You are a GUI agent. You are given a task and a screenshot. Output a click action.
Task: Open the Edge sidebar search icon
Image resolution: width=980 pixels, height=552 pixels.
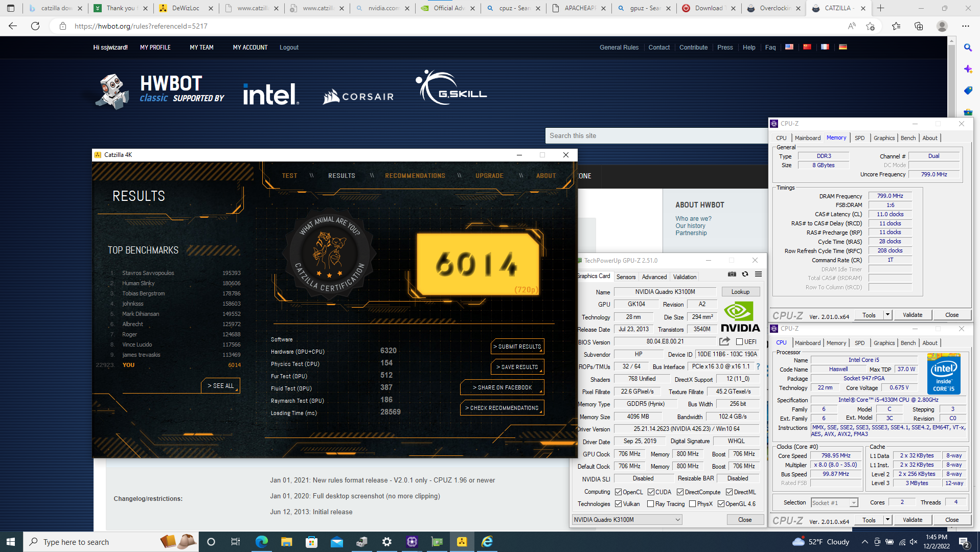pos(968,48)
